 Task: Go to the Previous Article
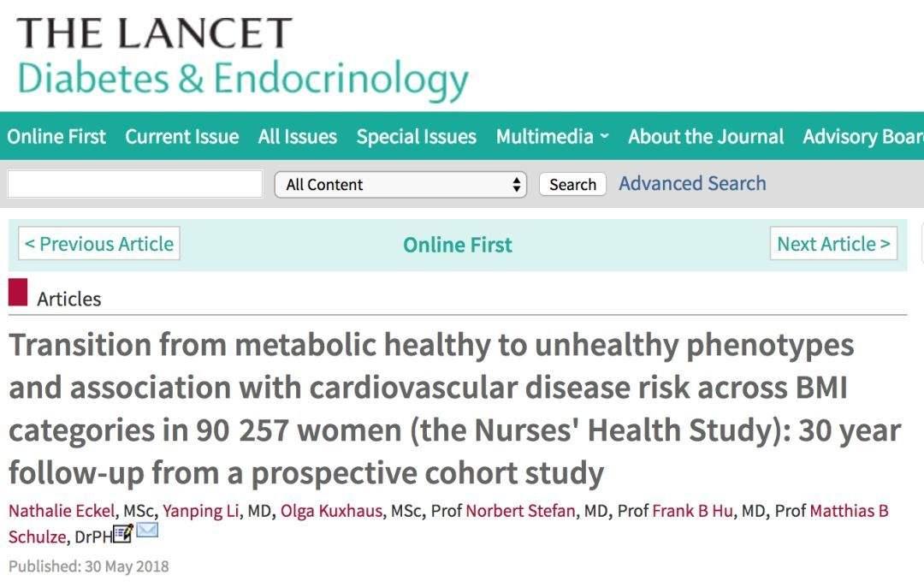point(99,244)
